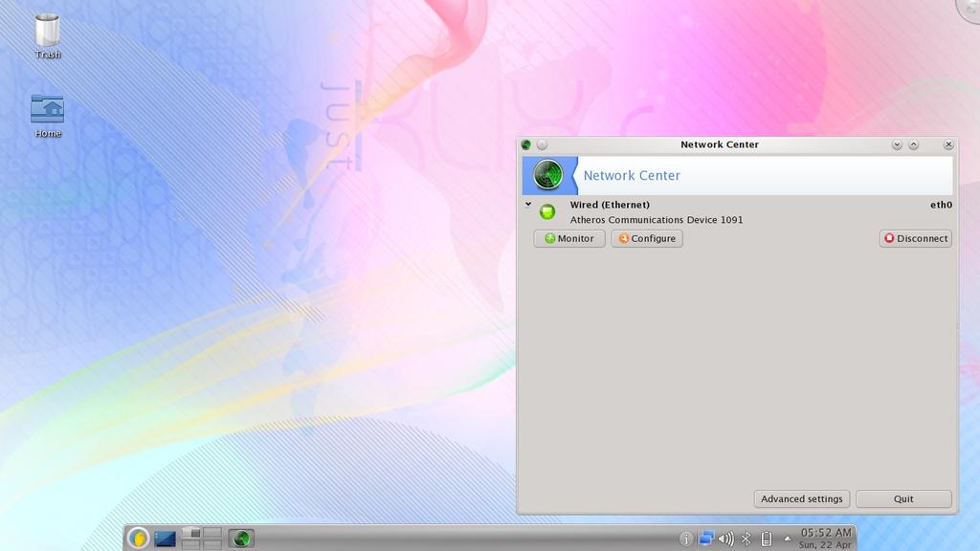The height and width of the screenshot is (551, 980).
Task: Open the volume control tray icon
Action: (x=725, y=539)
